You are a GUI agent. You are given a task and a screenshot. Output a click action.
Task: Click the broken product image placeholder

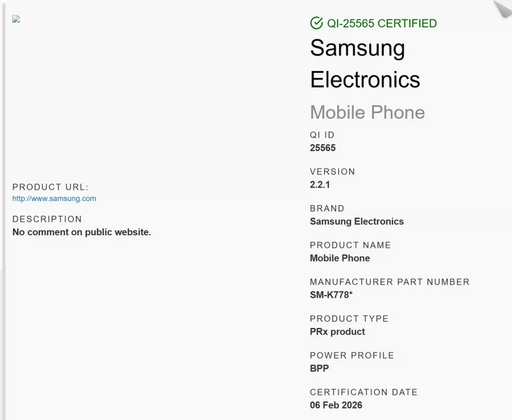pos(16,19)
